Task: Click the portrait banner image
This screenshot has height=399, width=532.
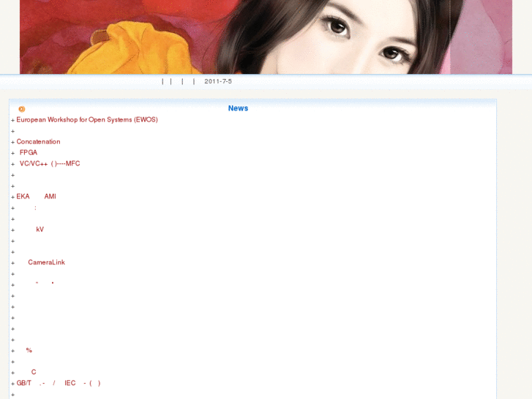Action: click(266, 37)
